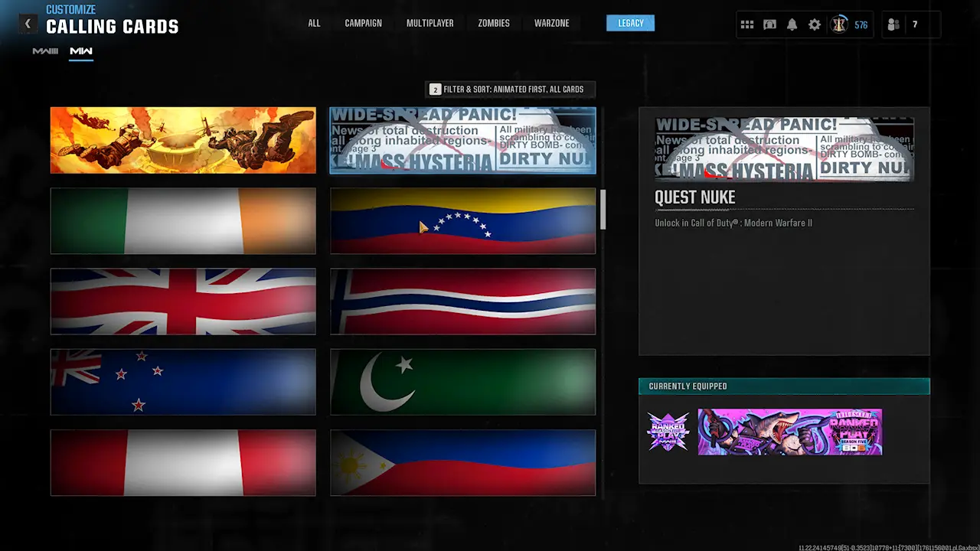Click the party count number 7
Screen dimensions: 980x551
coord(915,24)
